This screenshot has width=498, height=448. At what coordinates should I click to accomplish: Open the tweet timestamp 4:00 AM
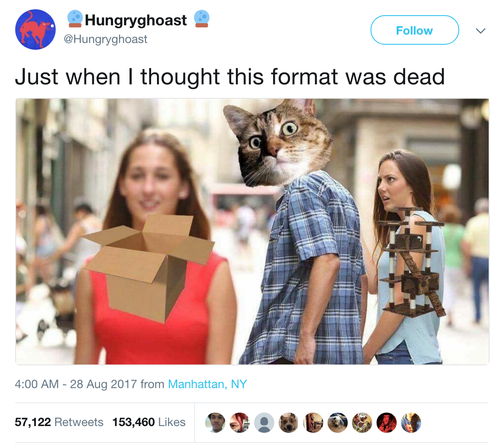pyautogui.click(x=37, y=384)
